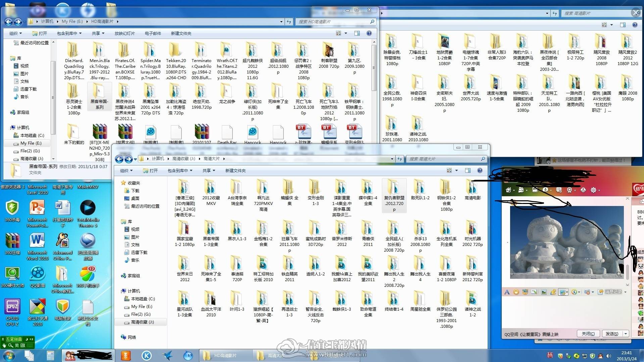Select the 黑客帝国-系列 folder in HD高清影片

[99, 96]
